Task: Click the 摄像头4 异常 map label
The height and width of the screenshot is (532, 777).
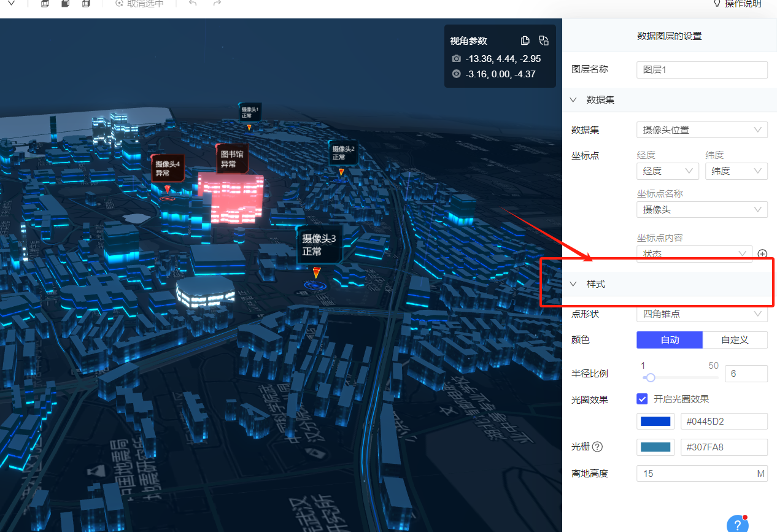Action: pyautogui.click(x=168, y=169)
